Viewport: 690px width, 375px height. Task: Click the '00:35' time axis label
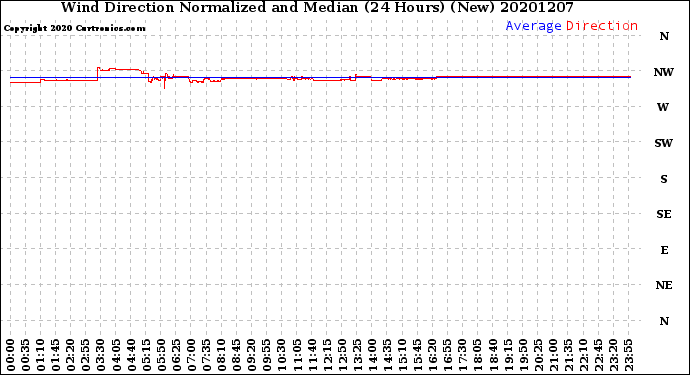(x=26, y=356)
